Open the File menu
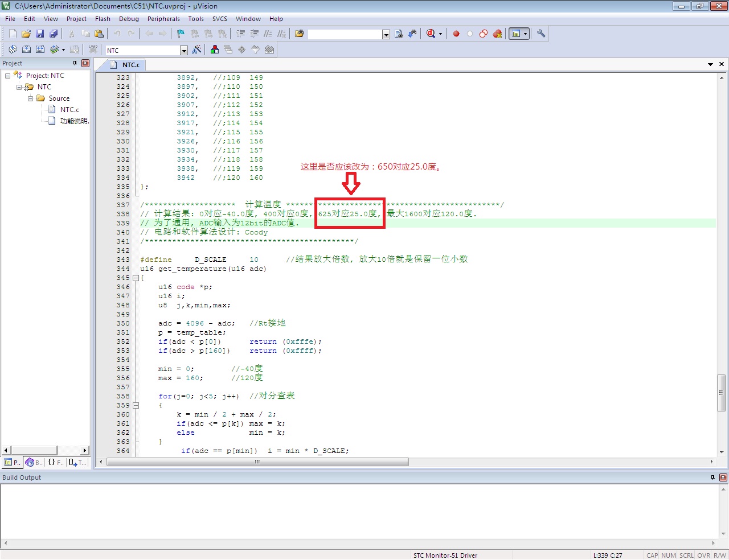729x560 pixels. click(x=10, y=19)
